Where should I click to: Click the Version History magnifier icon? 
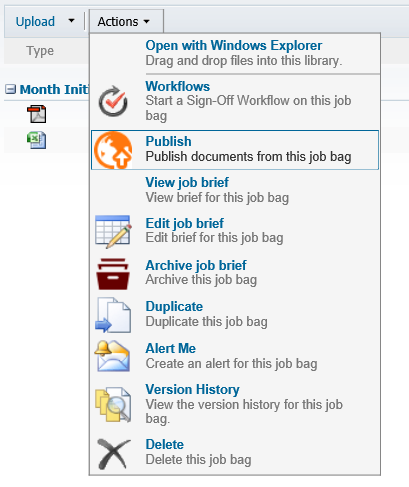[113, 404]
